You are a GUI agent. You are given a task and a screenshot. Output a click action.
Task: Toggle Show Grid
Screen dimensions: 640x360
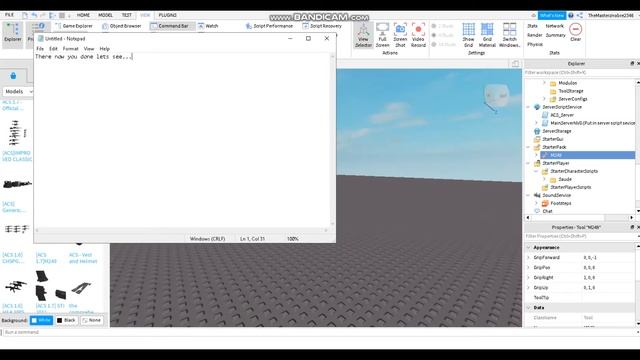(468, 35)
